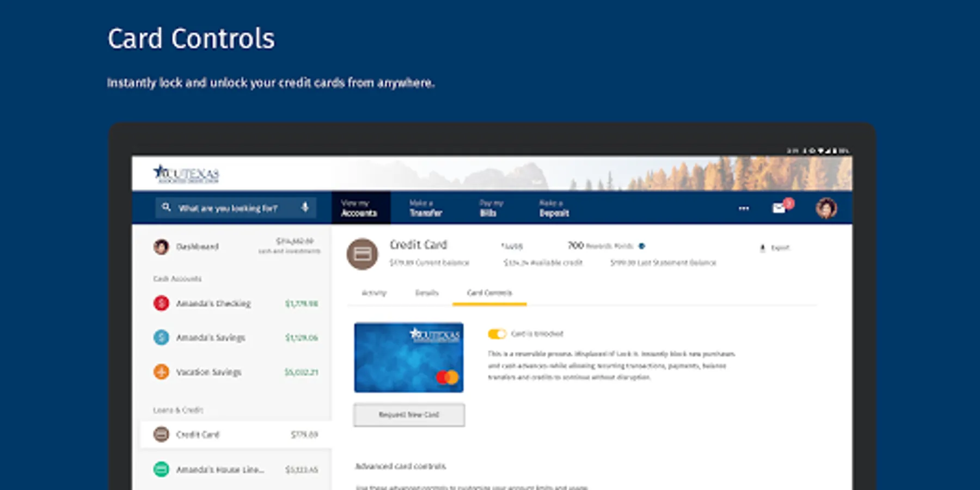Open the Make a Transfer tab
980x490 pixels.
tap(426, 208)
